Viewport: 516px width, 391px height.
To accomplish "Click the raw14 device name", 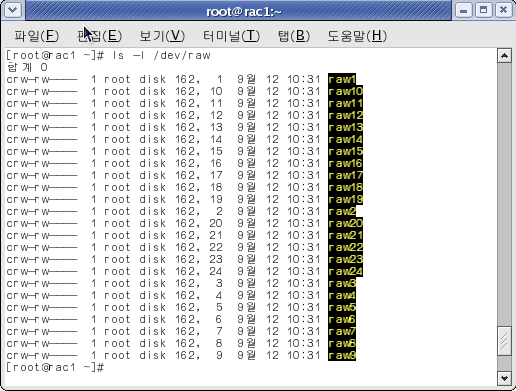I will click(x=345, y=139).
